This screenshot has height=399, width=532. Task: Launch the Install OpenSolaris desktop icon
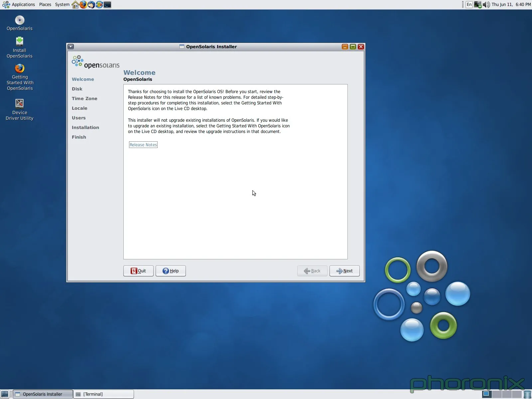[20, 48]
